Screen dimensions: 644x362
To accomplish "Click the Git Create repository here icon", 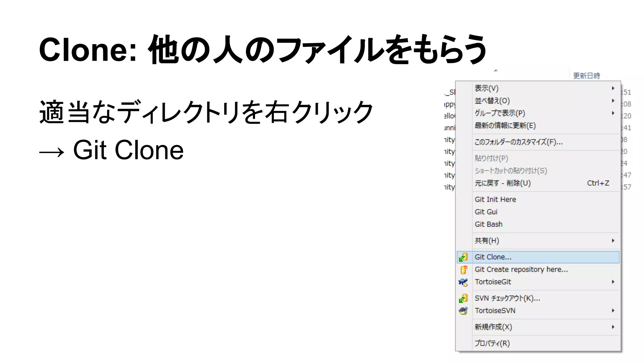I will [464, 270].
